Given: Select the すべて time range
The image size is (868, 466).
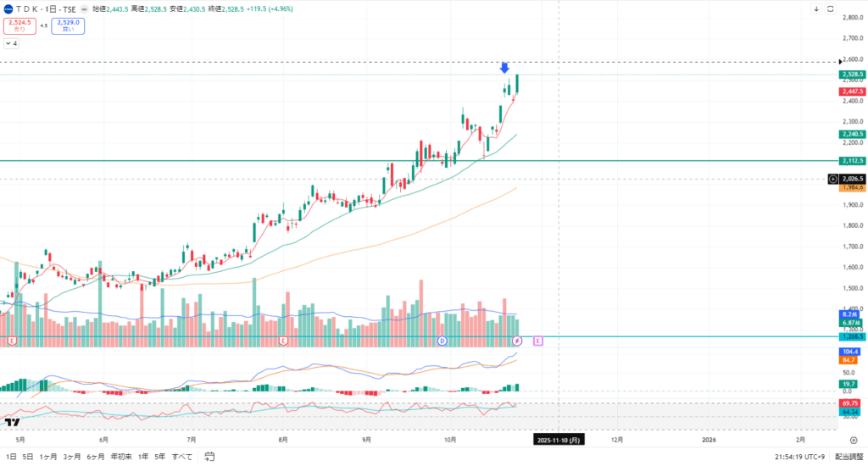Looking at the screenshot, I should [x=181, y=457].
